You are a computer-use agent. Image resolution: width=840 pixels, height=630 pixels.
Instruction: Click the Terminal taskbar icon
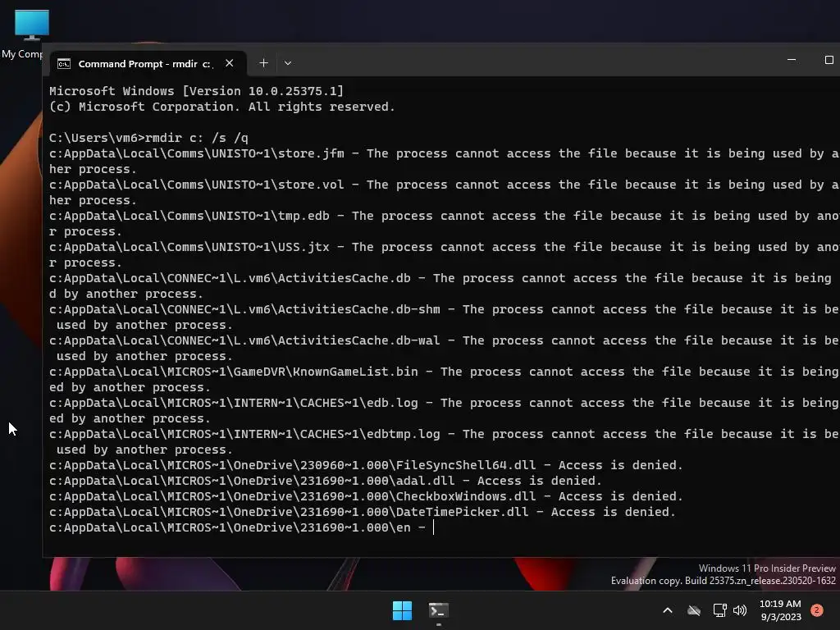(x=439, y=610)
